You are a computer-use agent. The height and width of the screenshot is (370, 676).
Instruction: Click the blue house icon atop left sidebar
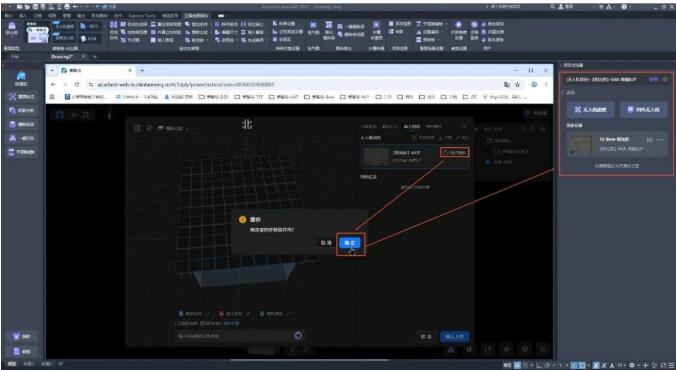click(x=21, y=76)
